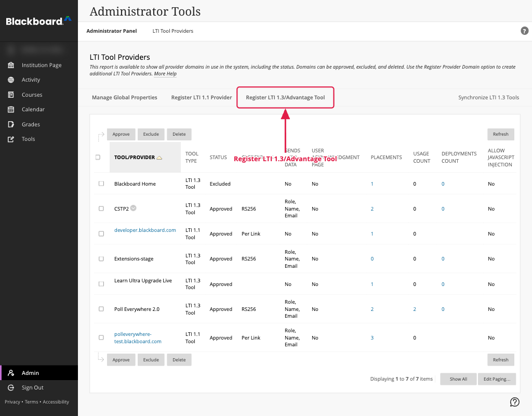The image size is (532, 416).
Task: Toggle the select-all checkbox in table header
Action: click(98, 157)
